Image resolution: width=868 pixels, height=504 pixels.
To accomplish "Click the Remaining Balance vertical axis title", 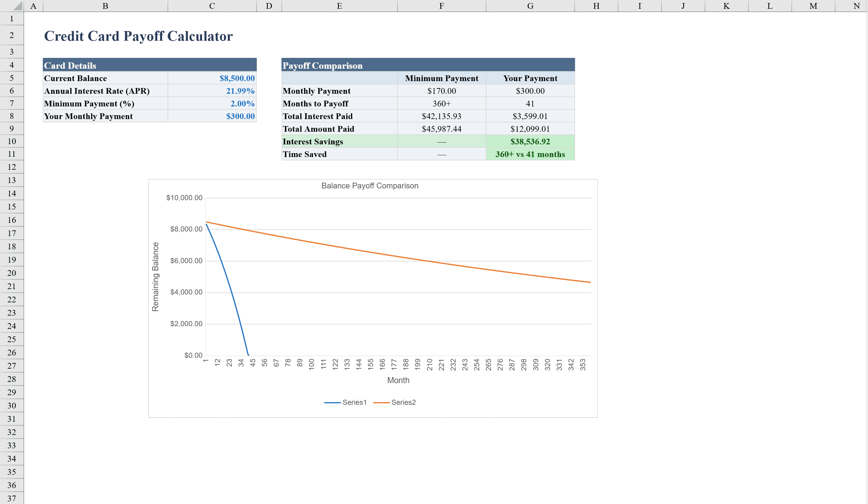I will 156,274.
